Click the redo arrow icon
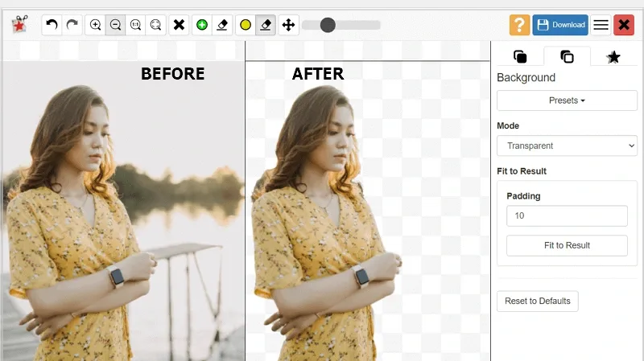Image resolution: width=644 pixels, height=361 pixels. (x=72, y=25)
